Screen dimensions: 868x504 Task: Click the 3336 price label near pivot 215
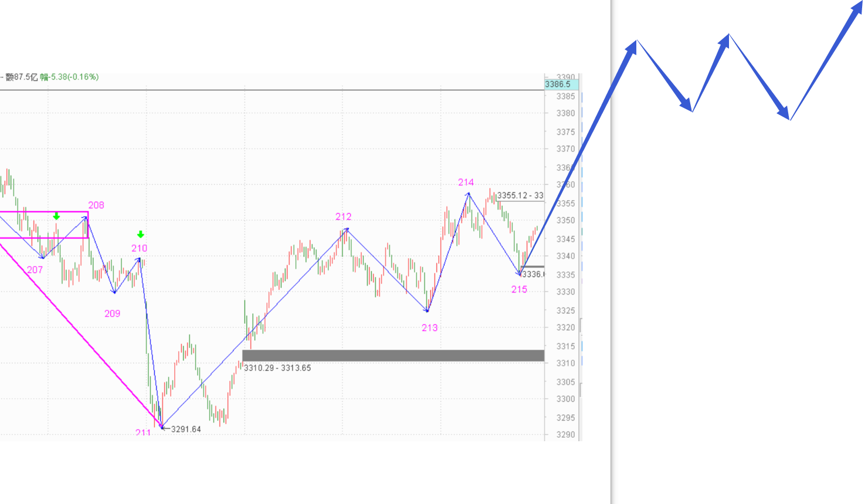point(533,275)
